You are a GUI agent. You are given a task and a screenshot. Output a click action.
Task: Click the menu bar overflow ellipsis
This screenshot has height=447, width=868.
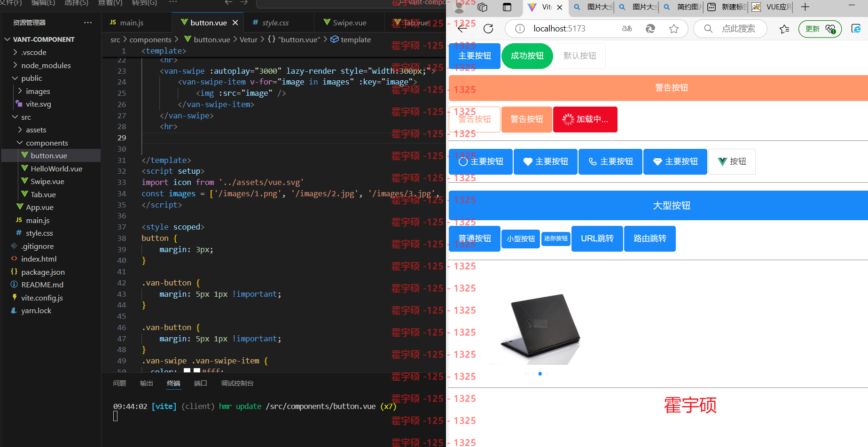pos(173,2)
